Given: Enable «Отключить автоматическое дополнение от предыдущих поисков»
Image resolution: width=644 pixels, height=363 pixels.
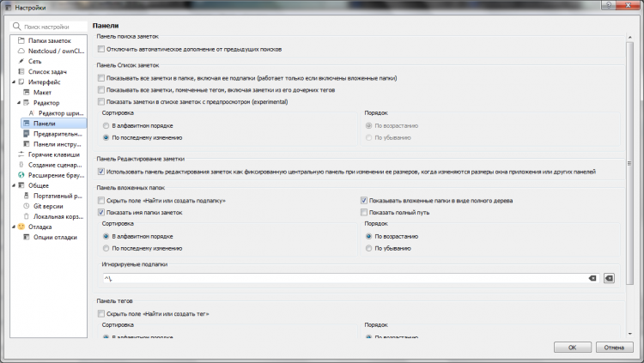Looking at the screenshot, I should [101, 49].
